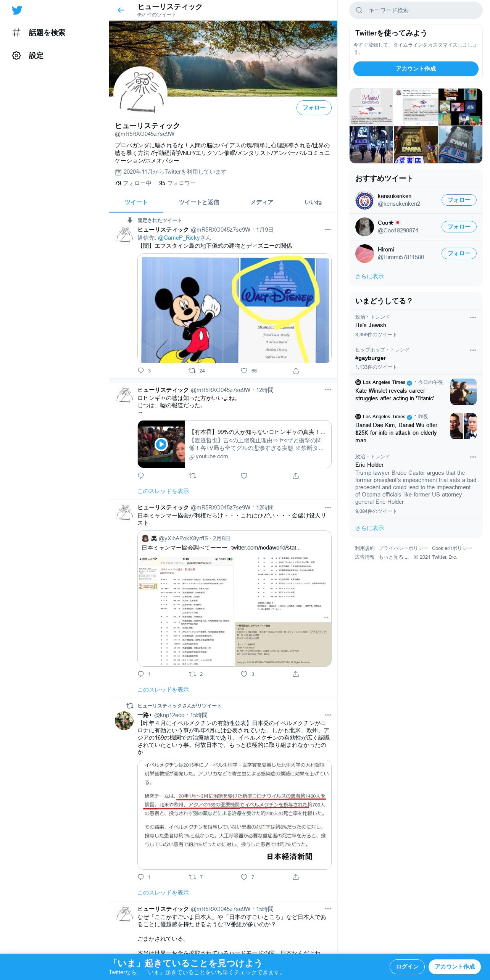Image resolution: width=490 pixels, height=980 pixels.
Task: Open Kate Winslet Titanic news item
Action: [416, 391]
